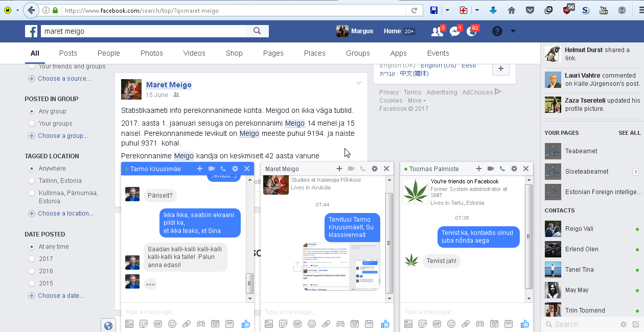Screen dimensions: 644x332
Task: Open the Teabeamet page in sidebar
Action: pos(581,151)
